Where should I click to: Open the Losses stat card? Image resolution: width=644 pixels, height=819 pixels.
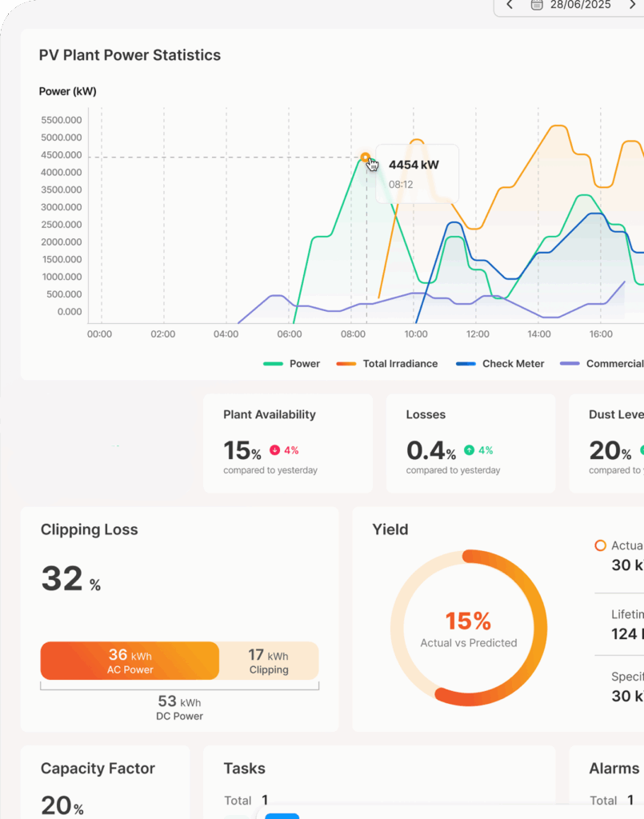470,442
